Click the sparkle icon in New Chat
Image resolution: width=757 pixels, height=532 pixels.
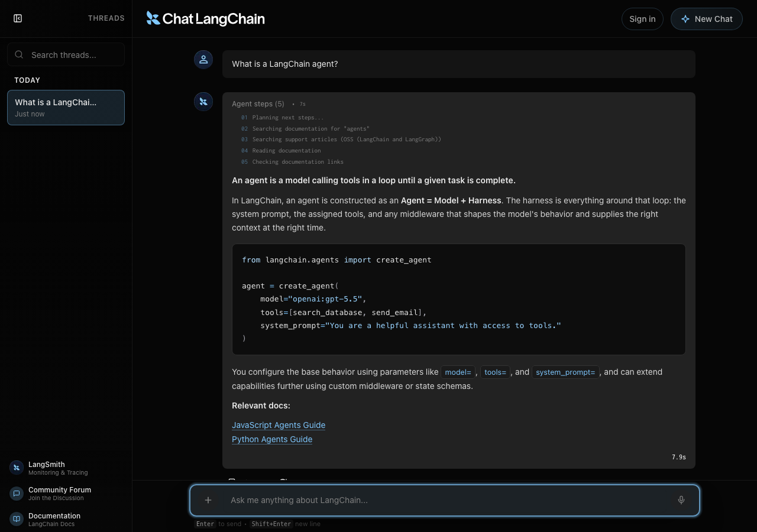pyautogui.click(x=685, y=19)
